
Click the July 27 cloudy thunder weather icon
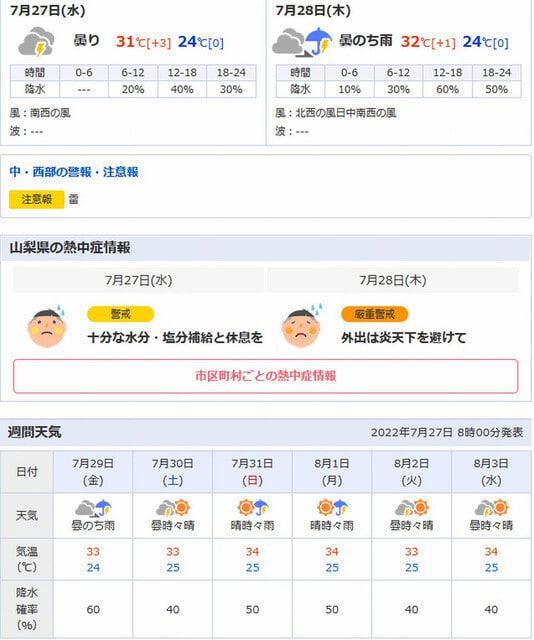pos(36,42)
